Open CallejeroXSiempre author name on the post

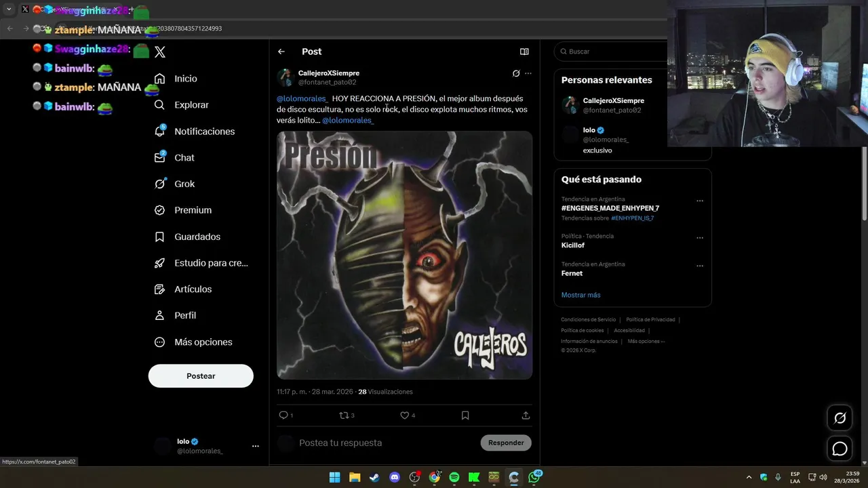pyautogui.click(x=329, y=73)
